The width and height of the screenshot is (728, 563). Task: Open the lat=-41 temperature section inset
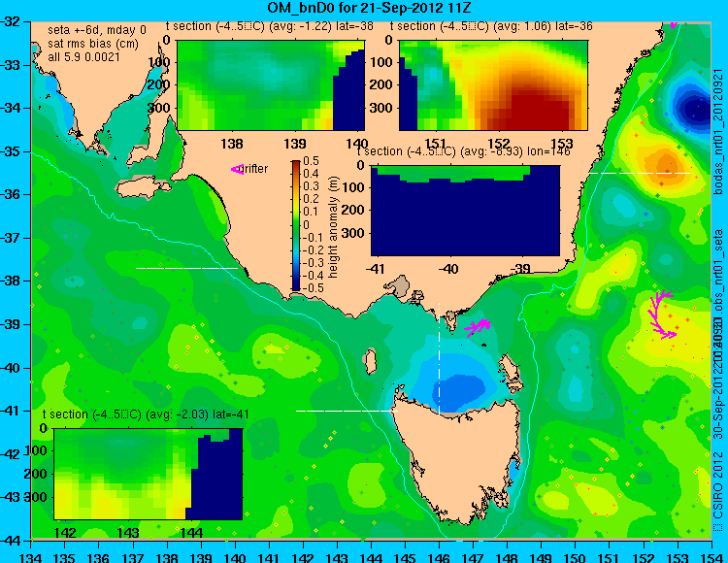149,474
